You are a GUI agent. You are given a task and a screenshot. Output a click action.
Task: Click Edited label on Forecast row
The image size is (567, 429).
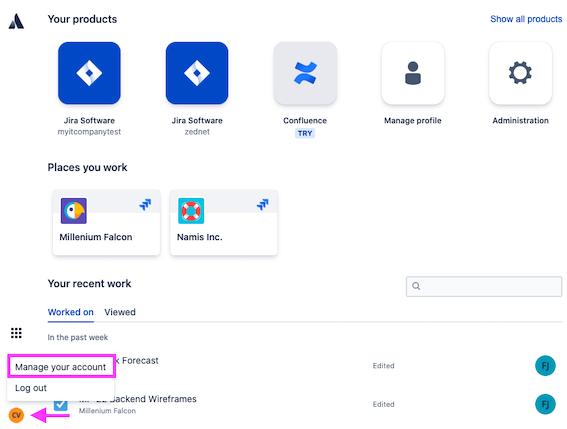tap(384, 366)
